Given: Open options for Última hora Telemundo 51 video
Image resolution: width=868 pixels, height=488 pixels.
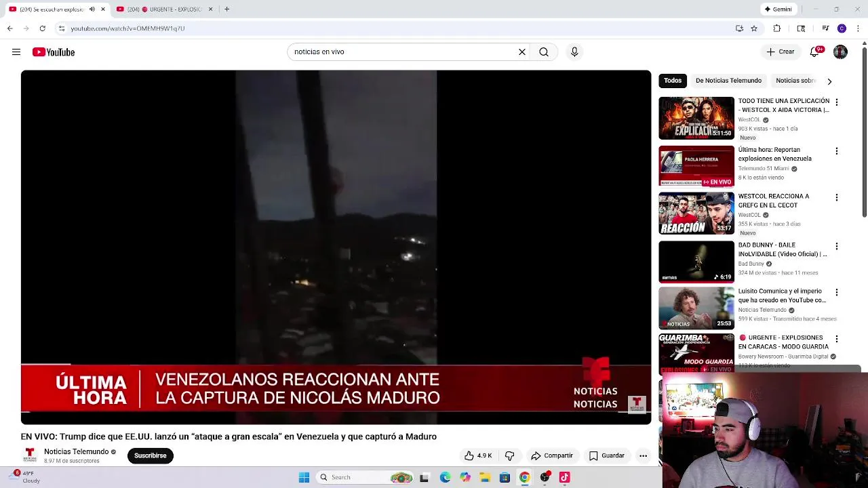Looking at the screenshot, I should click(x=836, y=151).
